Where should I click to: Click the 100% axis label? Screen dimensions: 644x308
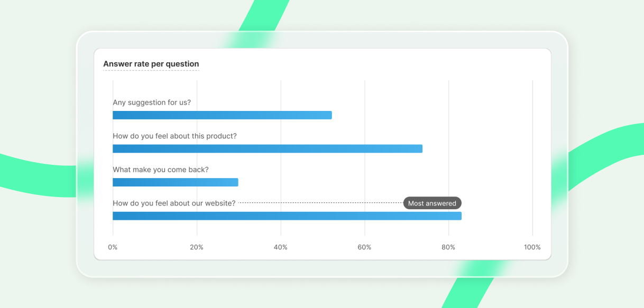pos(532,247)
